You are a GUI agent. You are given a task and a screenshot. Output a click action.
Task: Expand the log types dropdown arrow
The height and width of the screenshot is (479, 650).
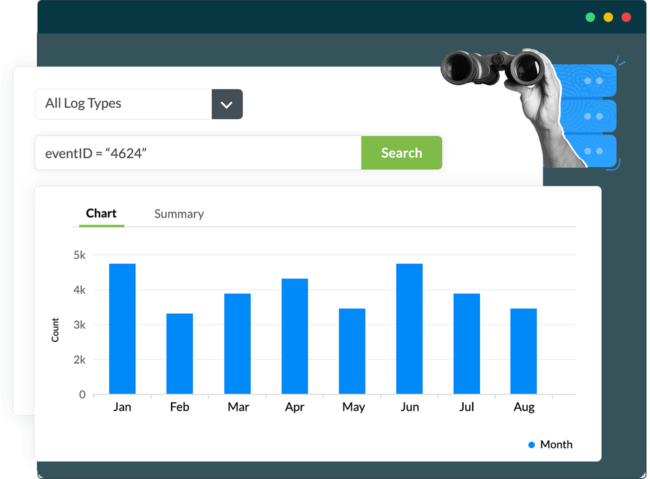click(227, 104)
